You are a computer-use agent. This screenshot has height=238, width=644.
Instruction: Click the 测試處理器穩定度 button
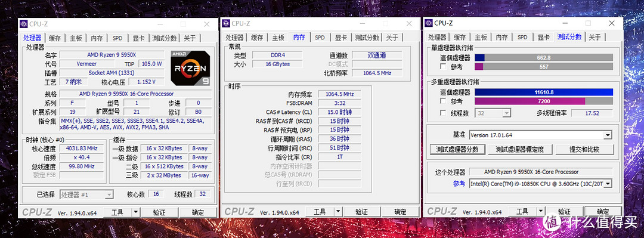(521, 149)
